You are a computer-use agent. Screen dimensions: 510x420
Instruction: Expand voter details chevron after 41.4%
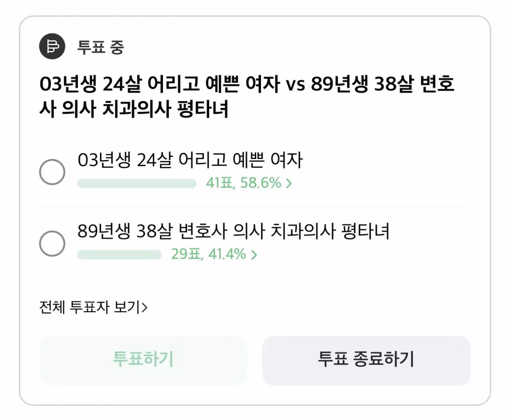click(x=255, y=255)
